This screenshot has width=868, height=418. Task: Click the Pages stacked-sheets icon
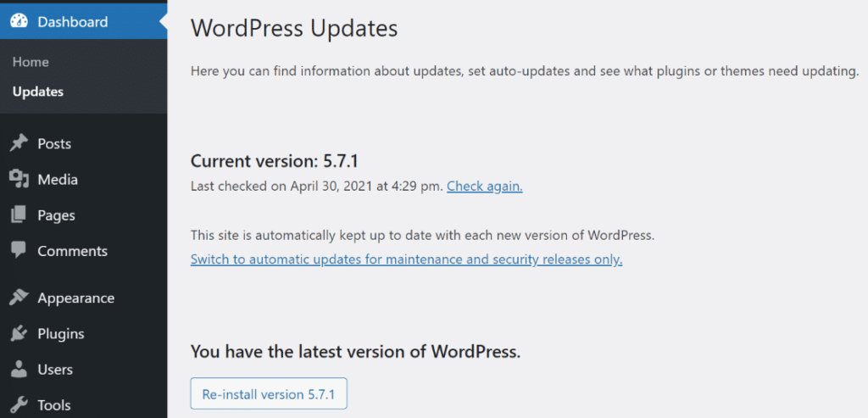[19, 215]
